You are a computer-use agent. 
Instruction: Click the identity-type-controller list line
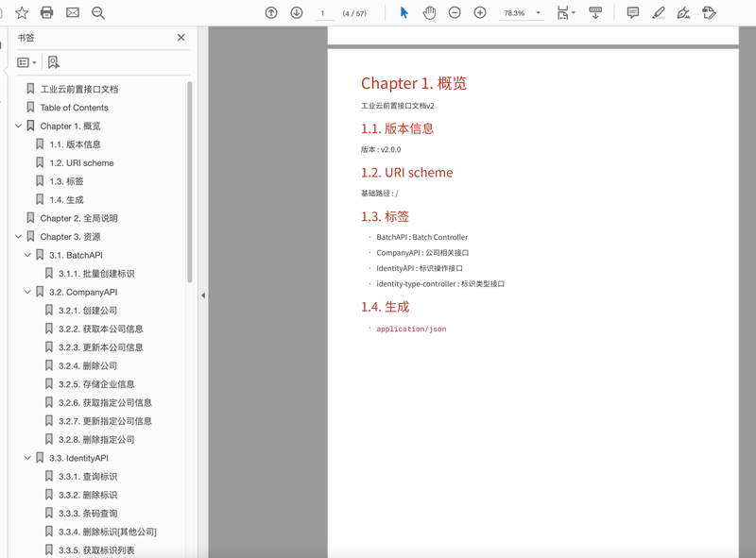pos(440,284)
